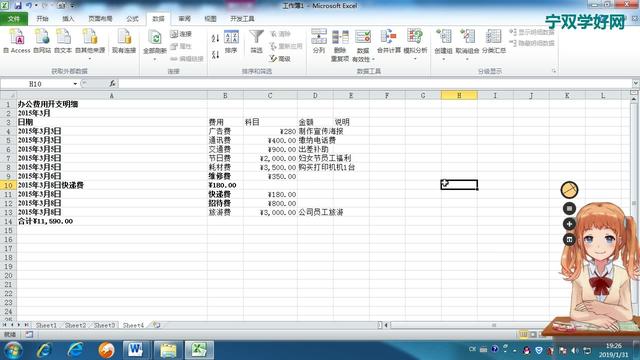Select cell containing 合计¥11,590.00
The width and height of the screenshot is (640, 360).
coord(112,221)
